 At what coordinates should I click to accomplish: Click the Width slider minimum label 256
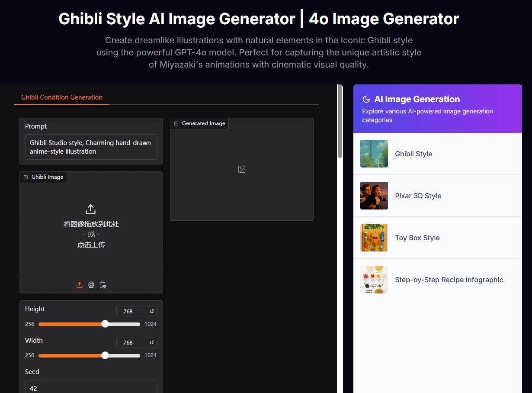(29, 355)
